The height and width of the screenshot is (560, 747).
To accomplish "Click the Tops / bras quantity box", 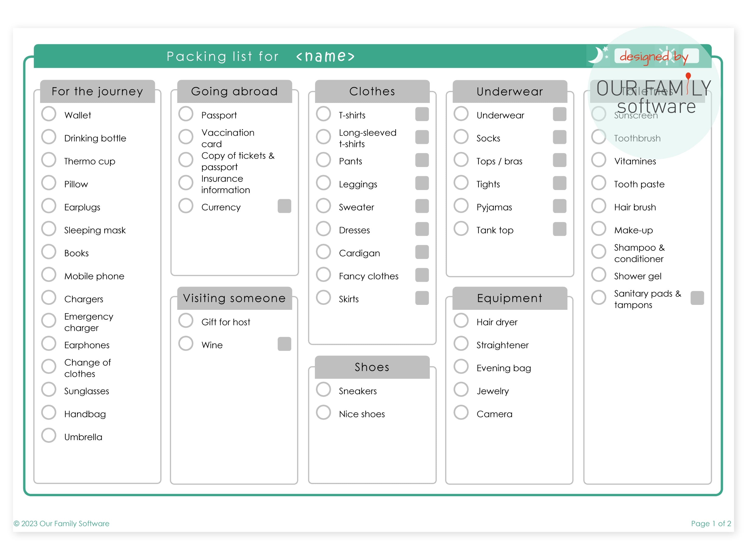I will coord(559,160).
